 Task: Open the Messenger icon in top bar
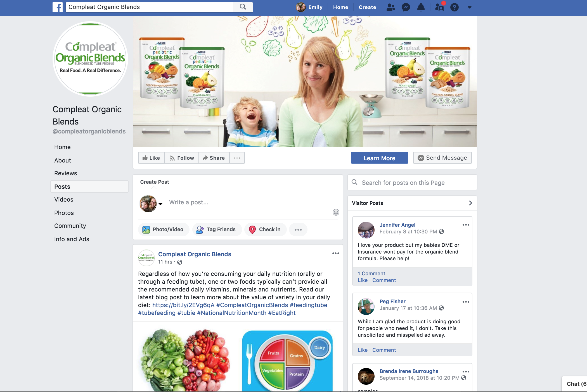pyautogui.click(x=406, y=7)
